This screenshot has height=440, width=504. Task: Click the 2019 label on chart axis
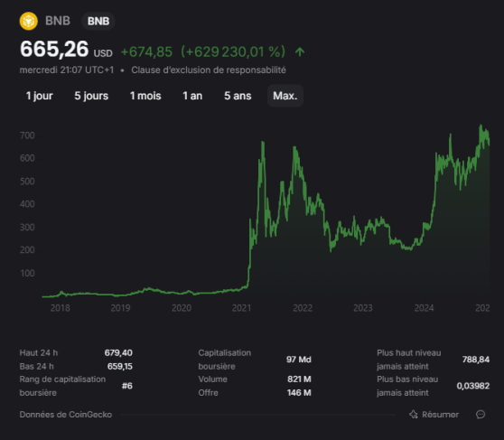click(x=120, y=308)
